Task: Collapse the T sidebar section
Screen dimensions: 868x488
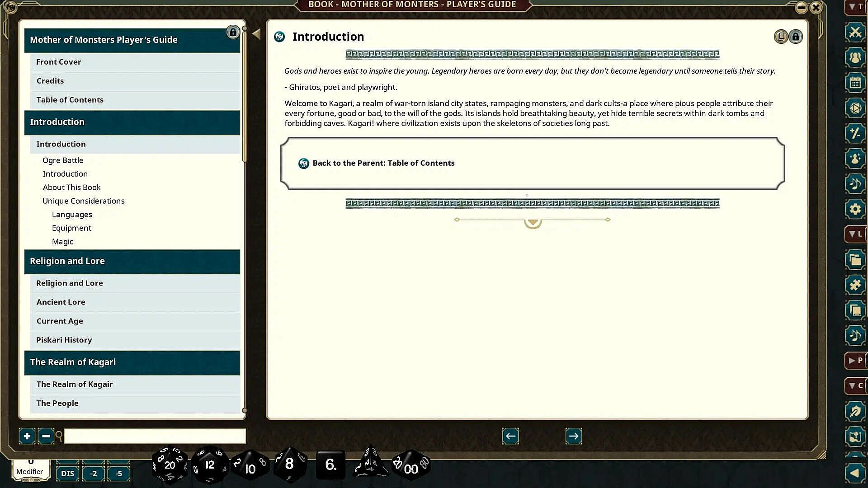Action: (855, 7)
